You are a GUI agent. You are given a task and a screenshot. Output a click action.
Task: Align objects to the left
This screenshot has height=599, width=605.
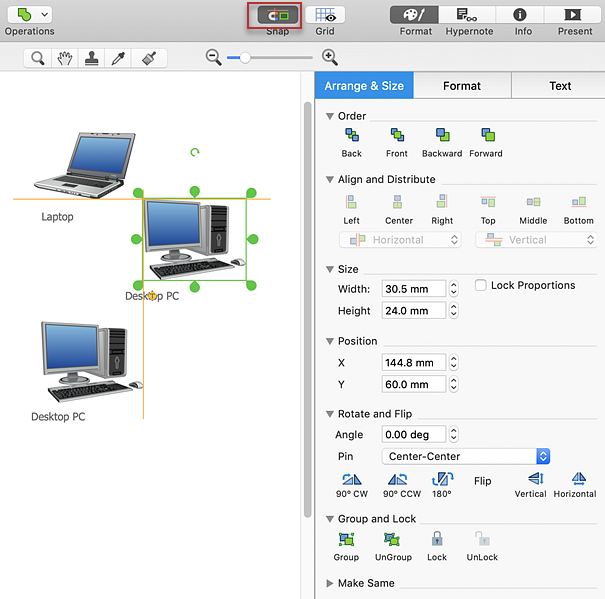pos(351,203)
